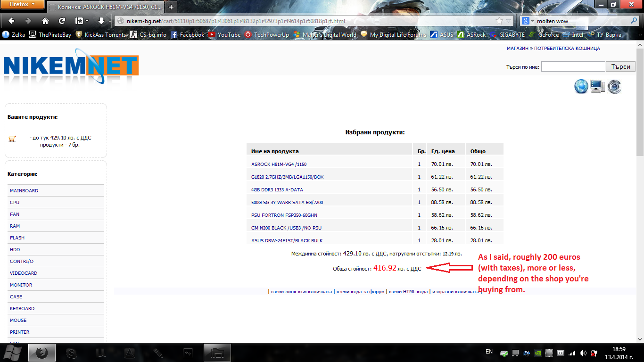This screenshot has width=644, height=362.
Task: Reload the page with the refresh icon
Action: 62,21
